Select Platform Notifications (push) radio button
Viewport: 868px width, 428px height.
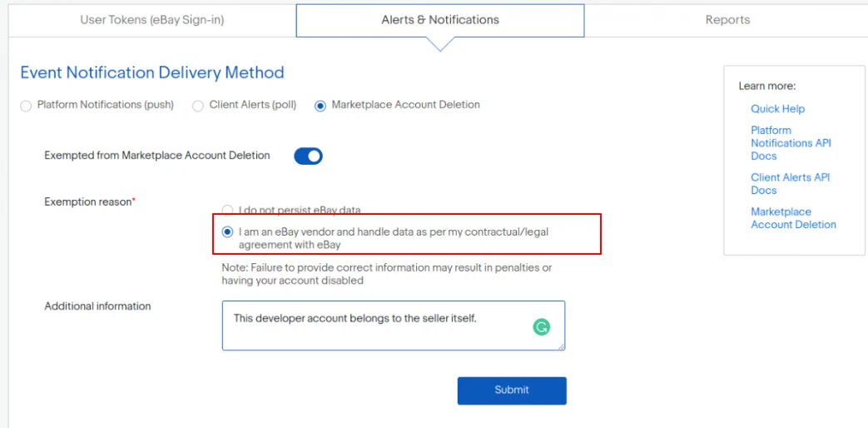pos(26,106)
